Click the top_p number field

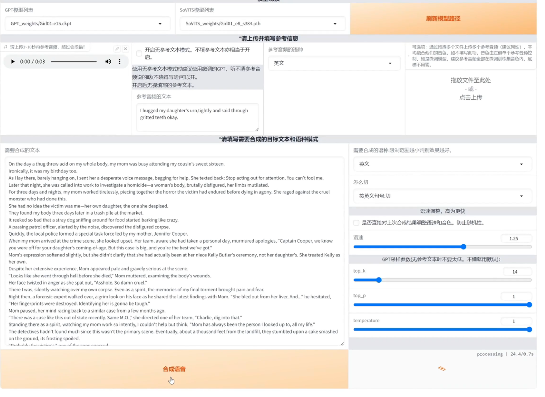[516, 297]
